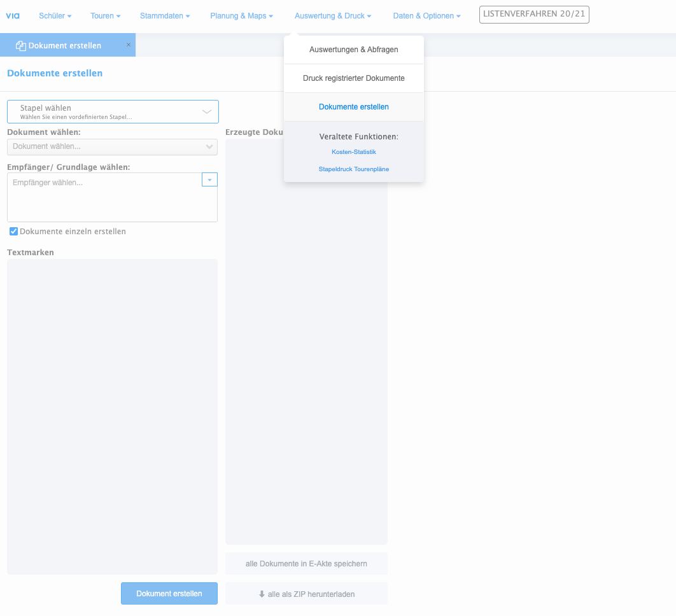Click the via logo icon
The image size is (676, 616).
[13, 15]
